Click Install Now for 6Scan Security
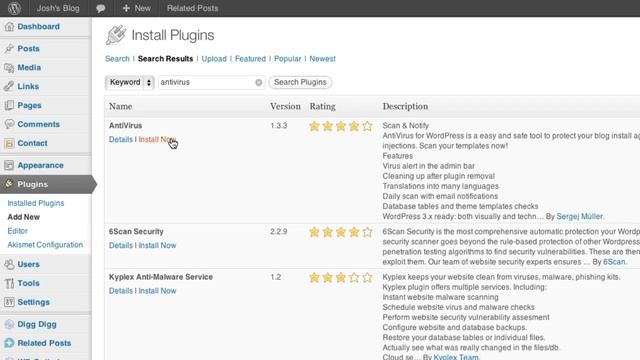640x360 pixels. coord(157,246)
